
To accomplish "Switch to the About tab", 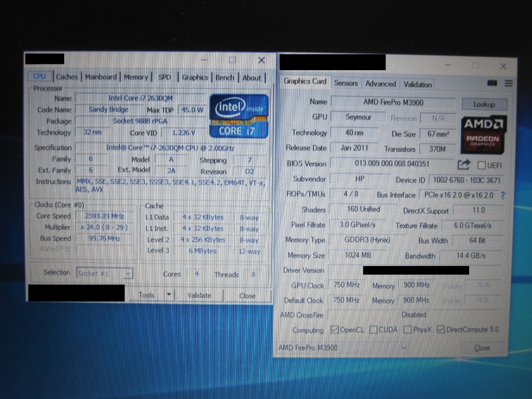I will click(x=252, y=78).
